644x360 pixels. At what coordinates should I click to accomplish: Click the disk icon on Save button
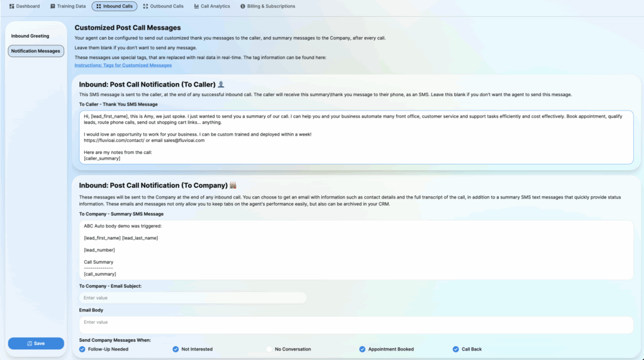tap(30, 344)
